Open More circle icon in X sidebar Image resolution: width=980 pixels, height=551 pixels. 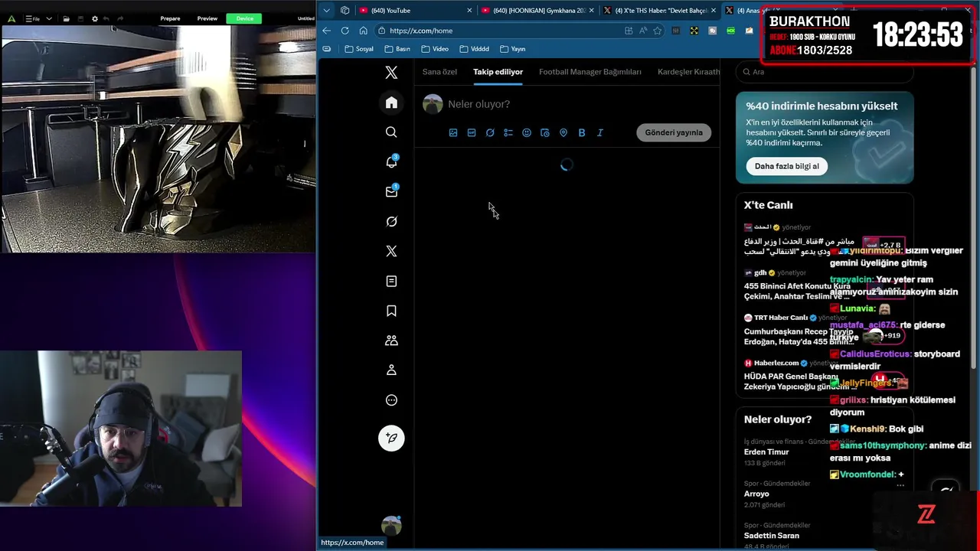pos(391,399)
